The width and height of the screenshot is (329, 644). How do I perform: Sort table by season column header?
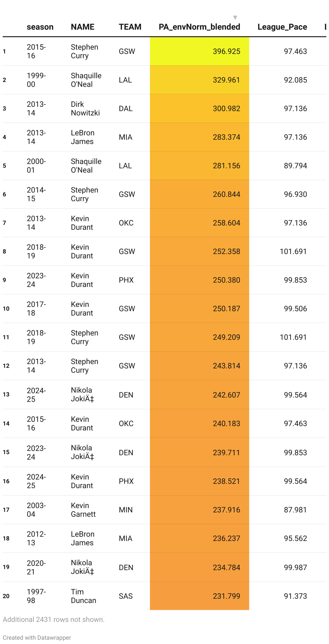pyautogui.click(x=40, y=27)
